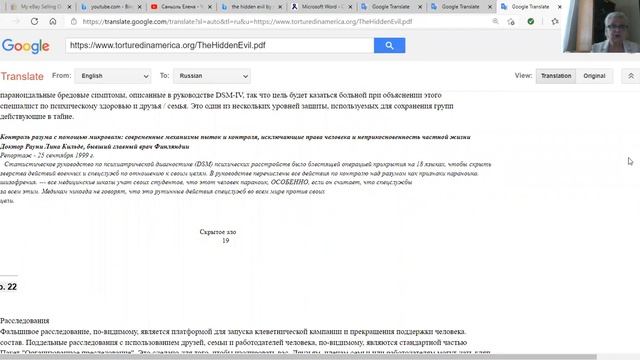The image size is (640, 360).
Task: Click the horizontal scrollbar at bottom
Action: coord(298,357)
